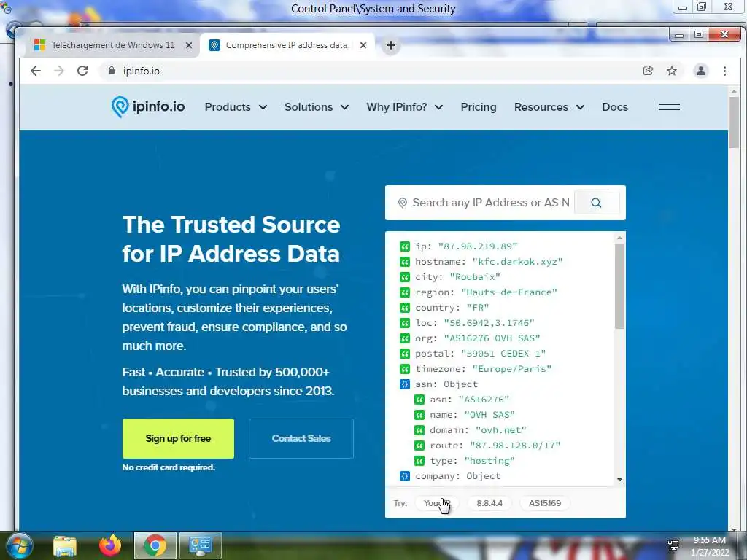Click org value "AS16276 OVH SAS"
The image size is (747, 560).
coord(492,338)
